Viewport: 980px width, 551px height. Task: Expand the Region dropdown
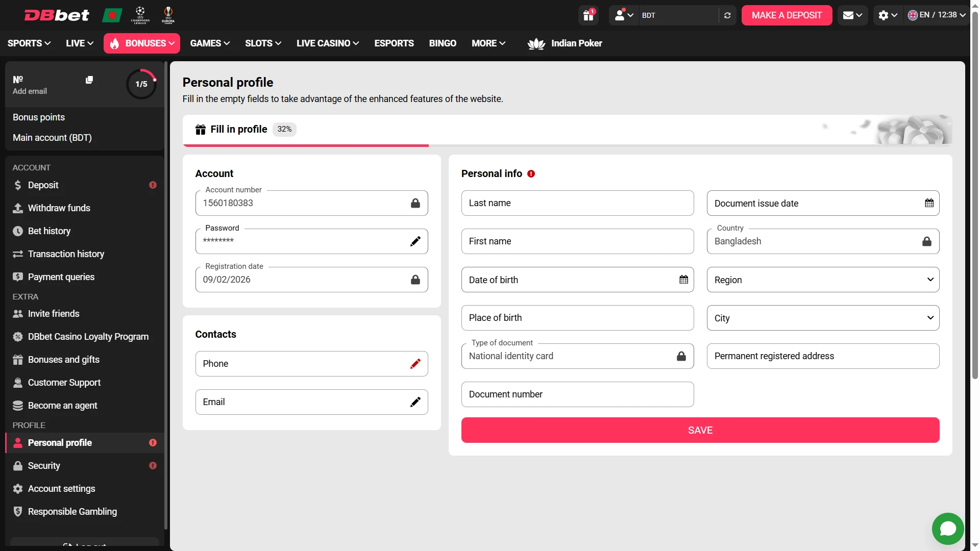pyautogui.click(x=930, y=280)
